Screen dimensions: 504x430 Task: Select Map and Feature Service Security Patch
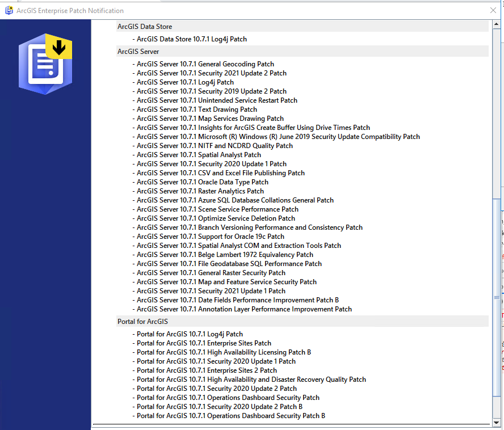225,282
